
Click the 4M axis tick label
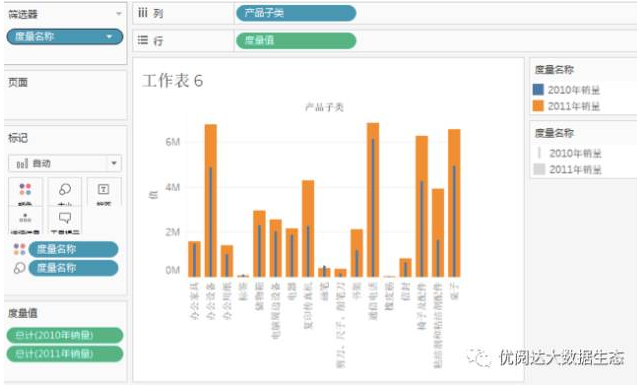click(x=173, y=187)
